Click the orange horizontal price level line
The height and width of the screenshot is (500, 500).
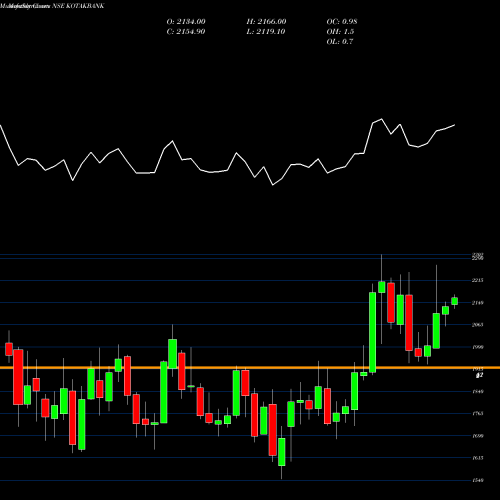point(250,368)
